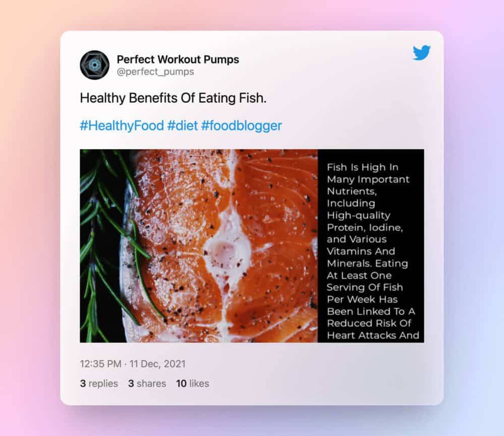The height and width of the screenshot is (436, 504).
Task: Click the gradient background outside the tweet card
Action: pos(29,219)
